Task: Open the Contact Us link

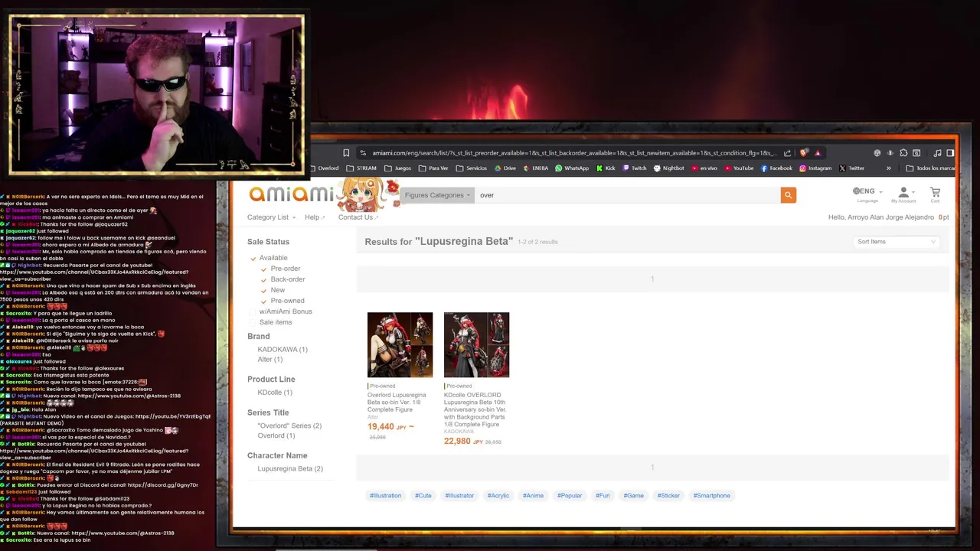Action: click(x=358, y=217)
